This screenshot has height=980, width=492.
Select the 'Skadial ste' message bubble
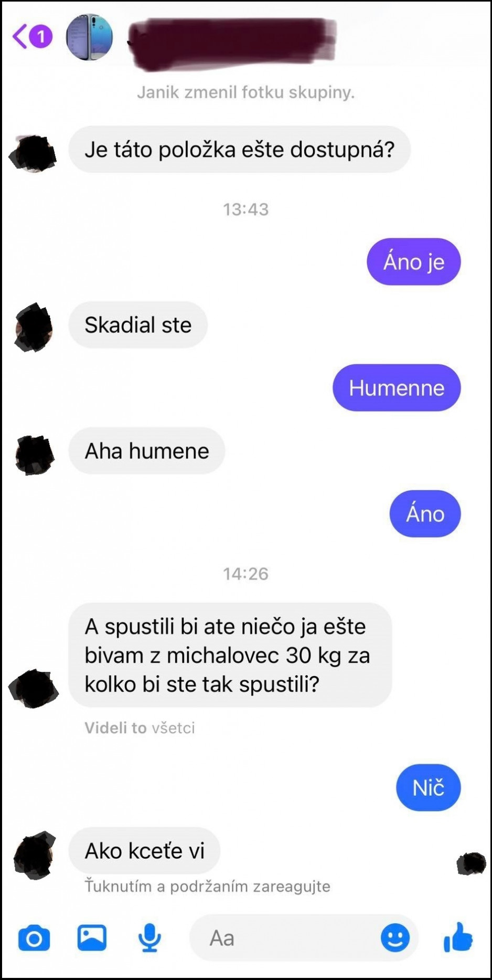pyautogui.click(x=138, y=325)
